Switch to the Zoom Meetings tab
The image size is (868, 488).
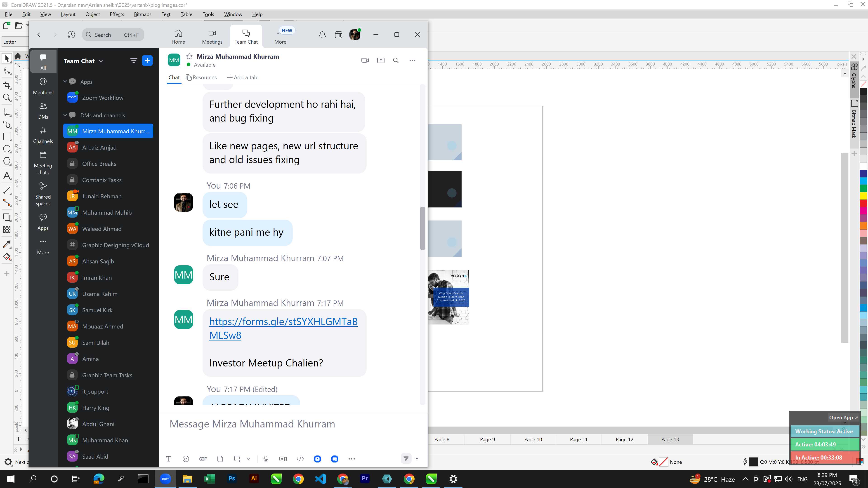212,37
